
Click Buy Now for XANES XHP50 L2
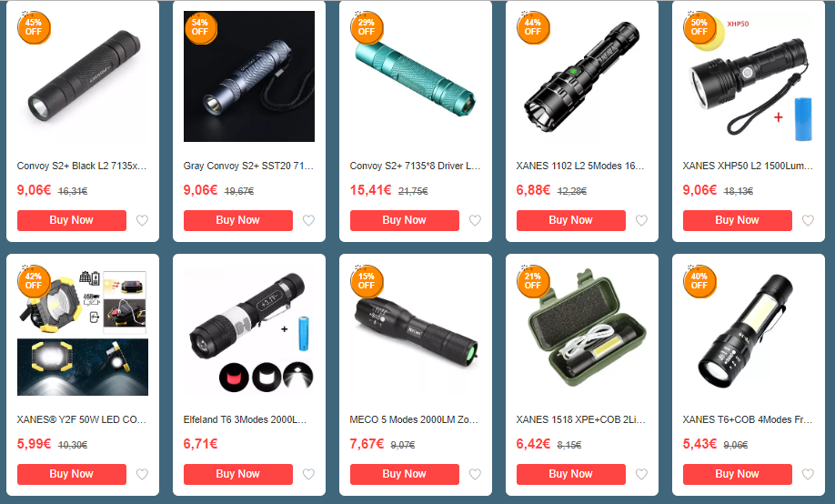pyautogui.click(x=737, y=220)
